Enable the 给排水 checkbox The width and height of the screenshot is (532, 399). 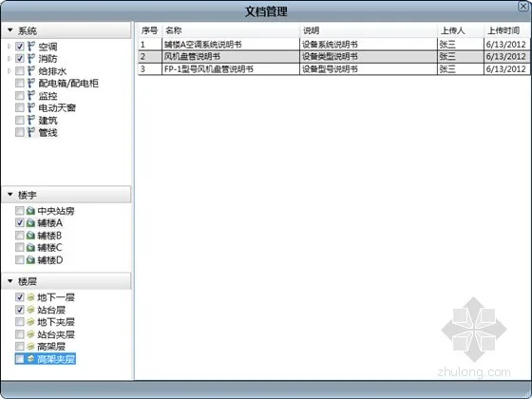[20, 71]
